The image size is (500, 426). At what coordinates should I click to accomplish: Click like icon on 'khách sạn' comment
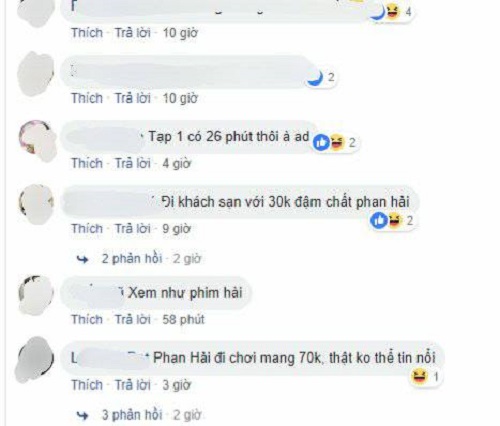coord(379,220)
